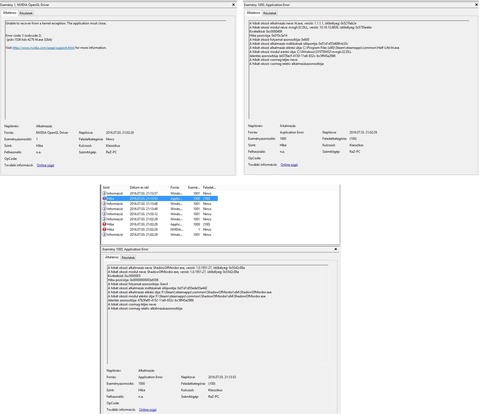Open the Részletek tab in NVIDIA OpenGL Driver panel
This screenshot has width=480, height=414.
point(26,13)
